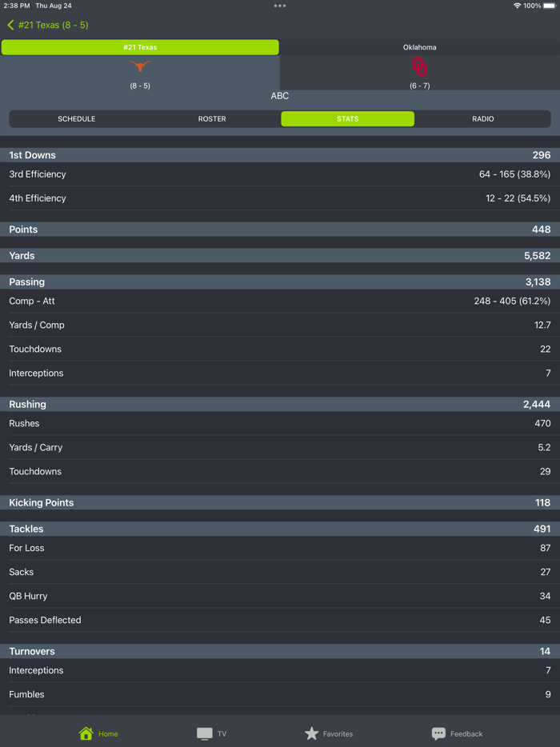Select the Rushes row
The height and width of the screenshot is (747, 560).
coord(280,424)
